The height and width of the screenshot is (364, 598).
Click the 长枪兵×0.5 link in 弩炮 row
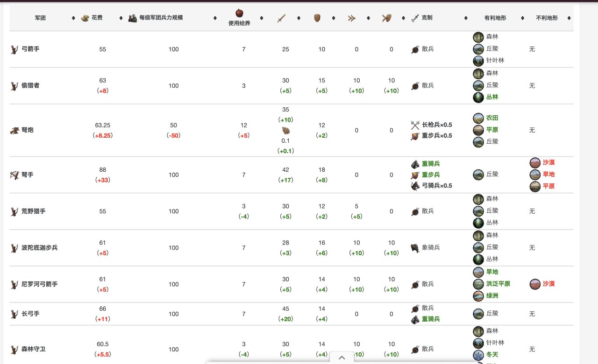437,125
